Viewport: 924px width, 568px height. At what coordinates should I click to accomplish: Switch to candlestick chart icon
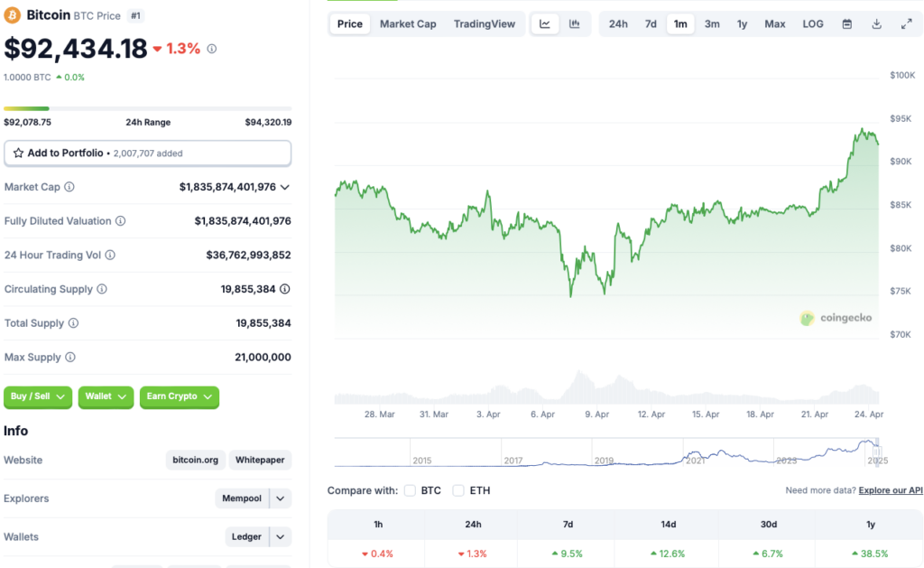click(x=574, y=23)
